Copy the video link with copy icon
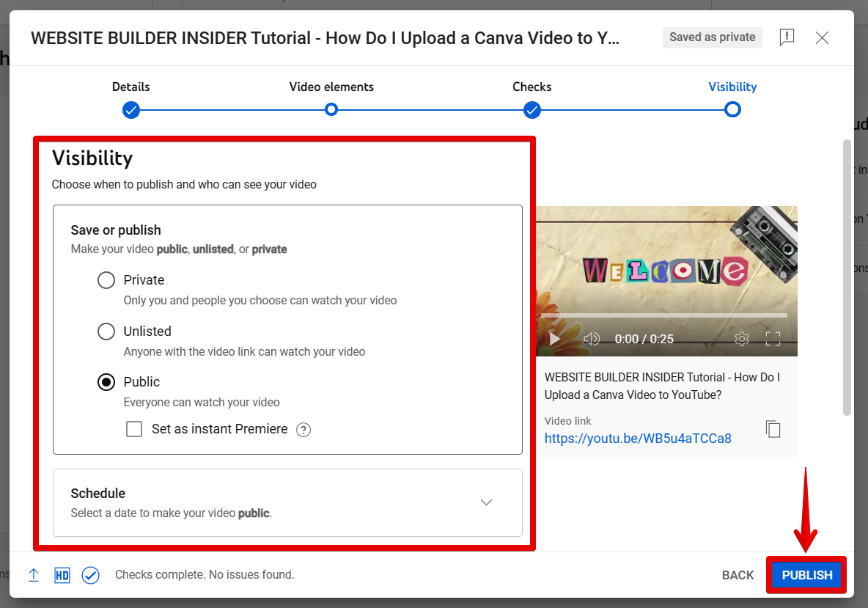Viewport: 868px width, 608px height. tap(773, 429)
